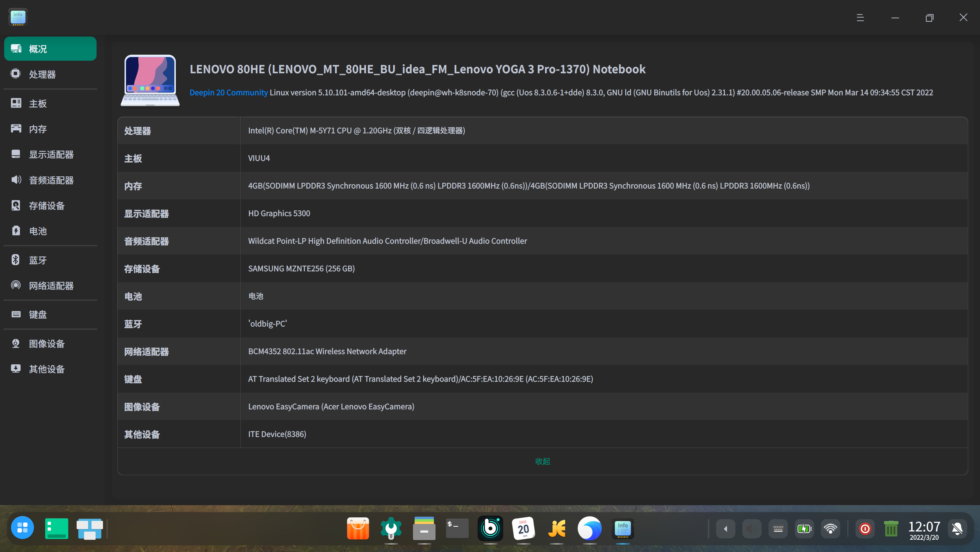Expand the hidden tray icons arrow
Image resolution: width=980 pixels, height=552 pixels.
(x=726, y=528)
